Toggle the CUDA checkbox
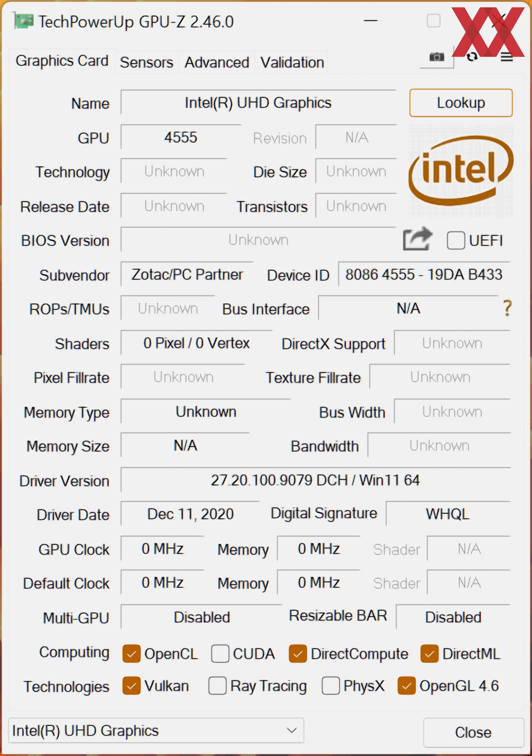This screenshot has width=532, height=756. tap(220, 653)
